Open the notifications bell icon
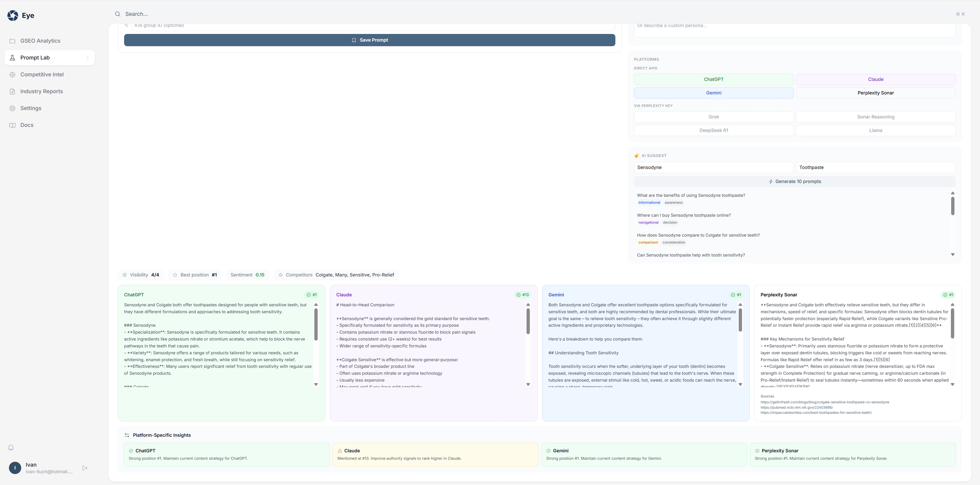 tap(11, 447)
